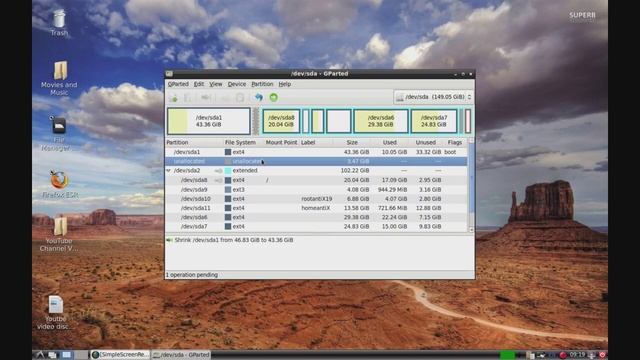Click the /dev/sda - GParted taskbar button
The height and width of the screenshot is (360, 640).
181,355
